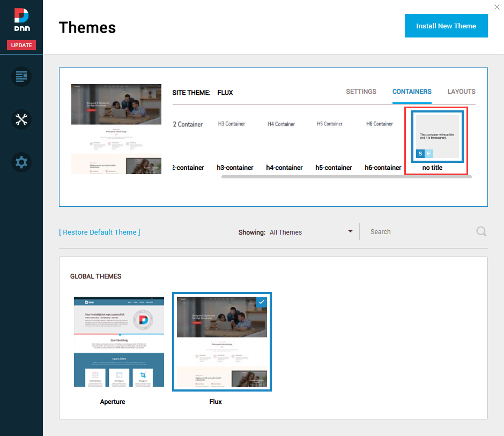
Task: Click the dropdown arrow beside All Themes
Action: coord(350,231)
